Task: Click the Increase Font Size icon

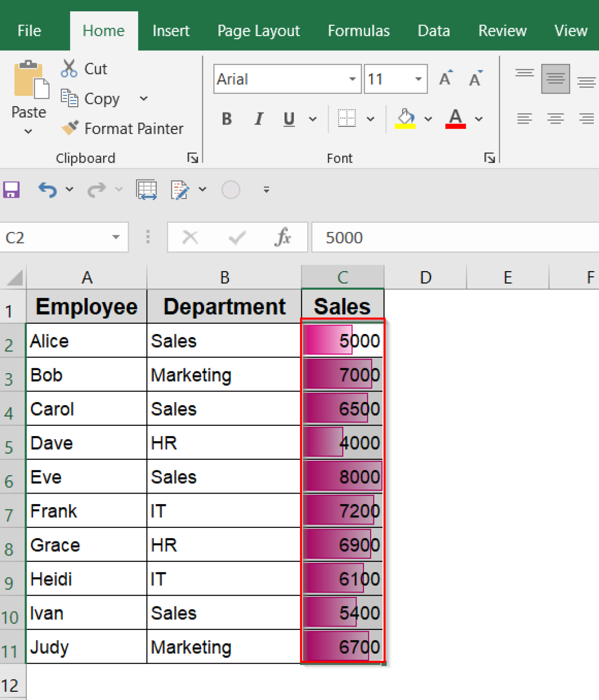Action: (x=445, y=78)
